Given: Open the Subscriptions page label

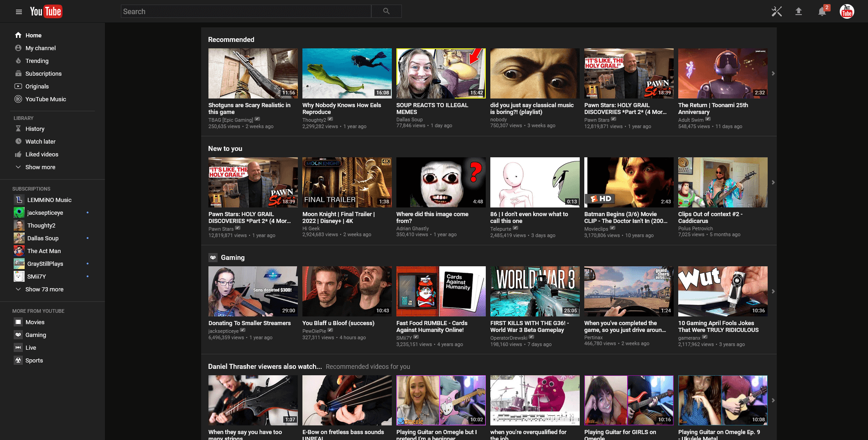Looking at the screenshot, I should [43, 73].
